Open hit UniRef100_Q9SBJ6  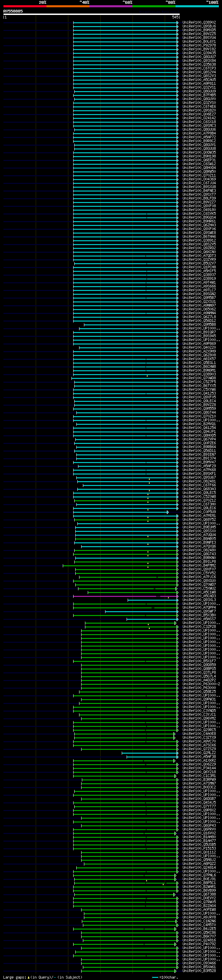[199, 26]
